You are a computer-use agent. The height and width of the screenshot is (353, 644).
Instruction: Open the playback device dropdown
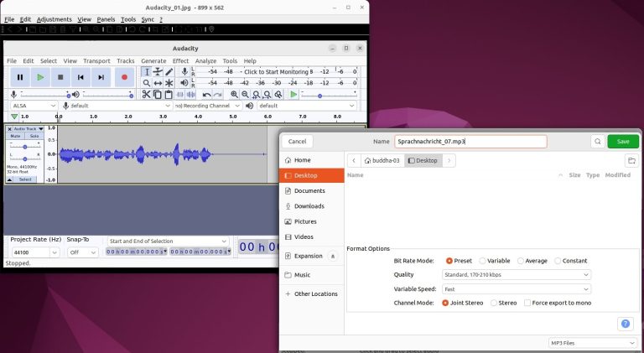(306, 106)
